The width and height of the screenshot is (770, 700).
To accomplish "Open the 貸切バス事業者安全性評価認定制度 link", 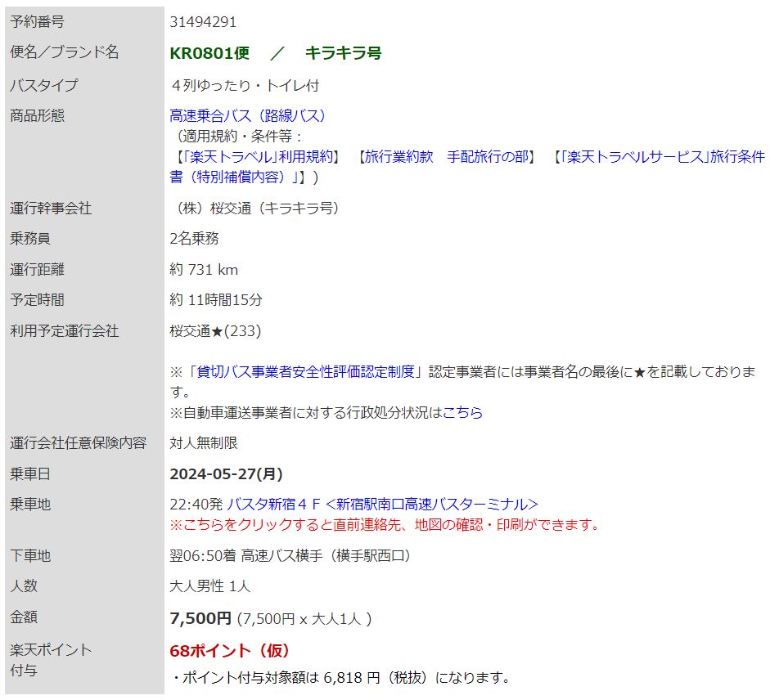I will coord(306,371).
